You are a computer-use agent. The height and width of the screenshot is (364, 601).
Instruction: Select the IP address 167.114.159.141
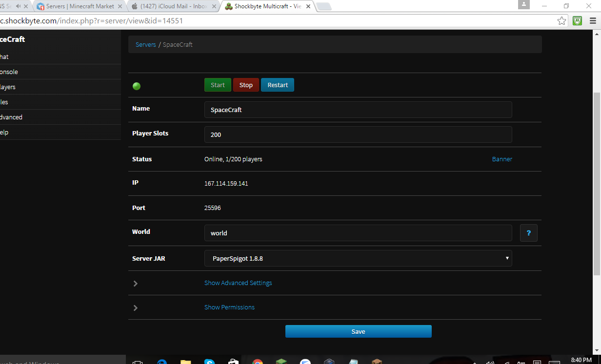[226, 184]
